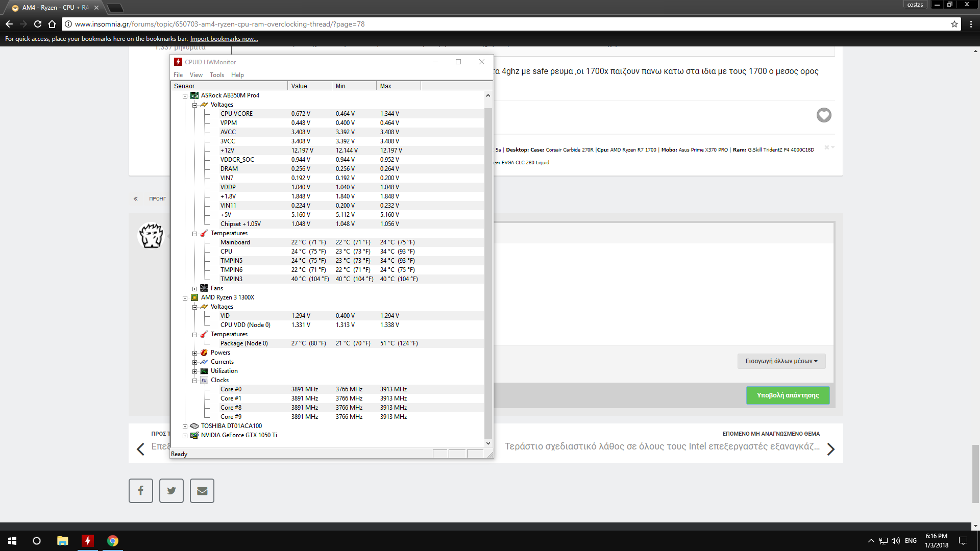Expand the Powers section
The height and width of the screenshot is (551, 980).
point(194,353)
